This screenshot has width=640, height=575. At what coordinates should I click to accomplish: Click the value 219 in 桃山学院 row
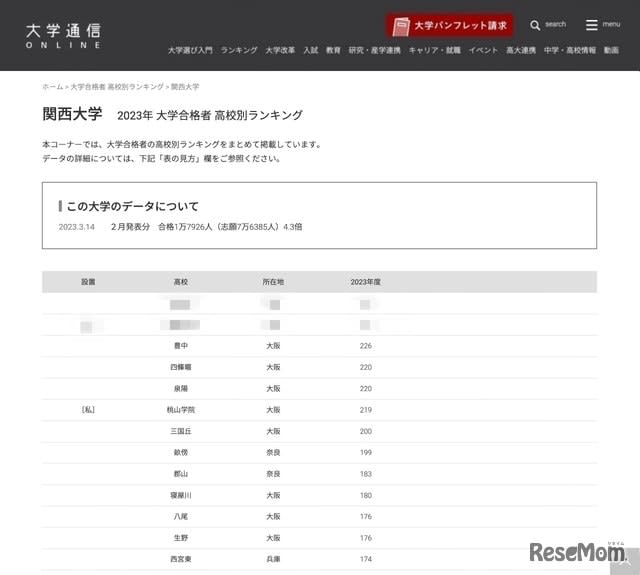click(366, 410)
